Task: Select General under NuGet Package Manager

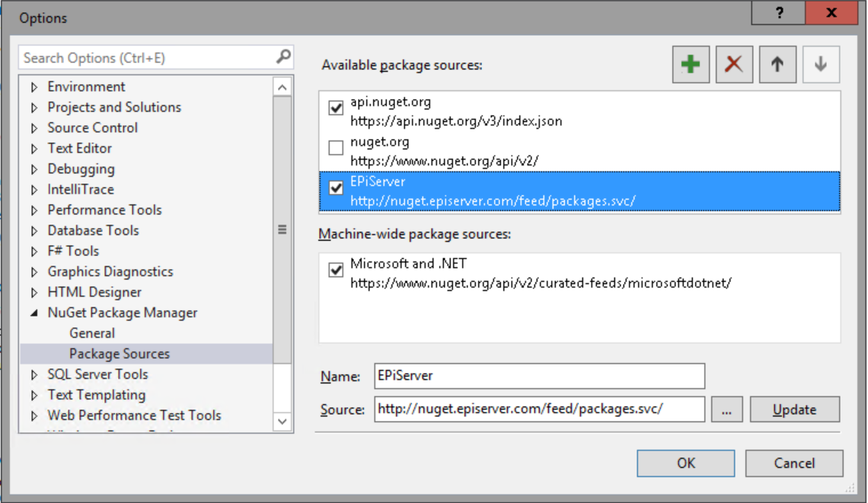Action: tap(92, 333)
